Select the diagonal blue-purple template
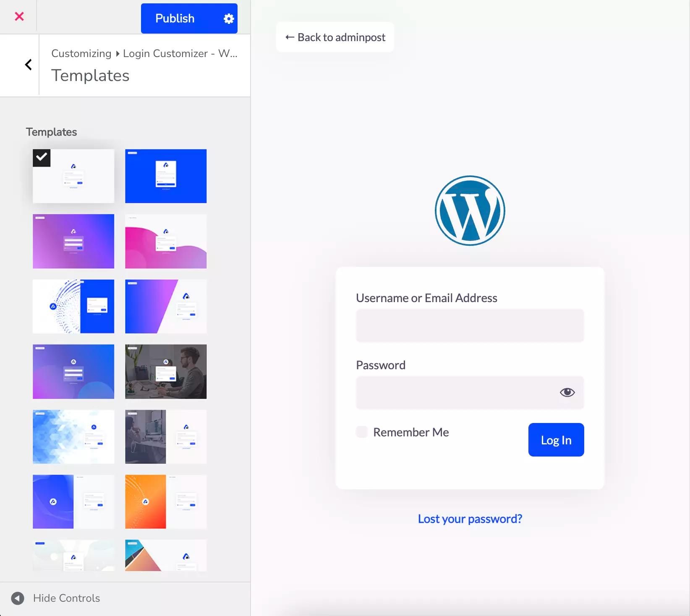This screenshot has height=616, width=690. click(166, 306)
